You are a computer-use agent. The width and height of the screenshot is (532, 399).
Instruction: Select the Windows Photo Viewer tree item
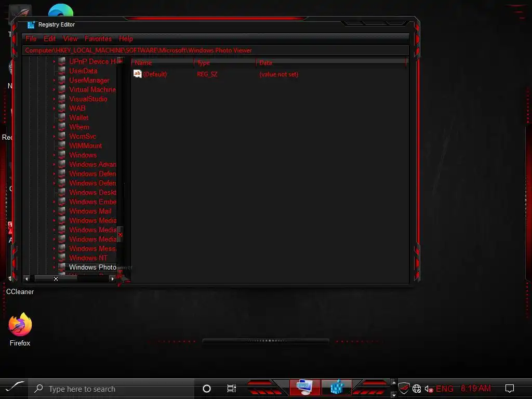tap(92, 267)
